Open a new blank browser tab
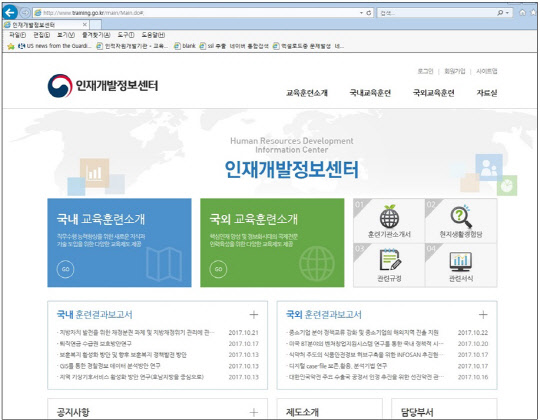This screenshot has height=420, width=540. point(95,24)
